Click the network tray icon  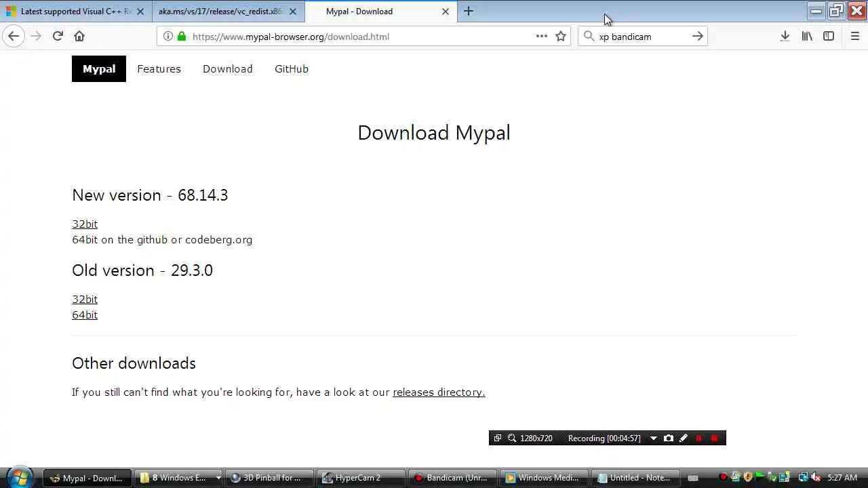(x=803, y=477)
